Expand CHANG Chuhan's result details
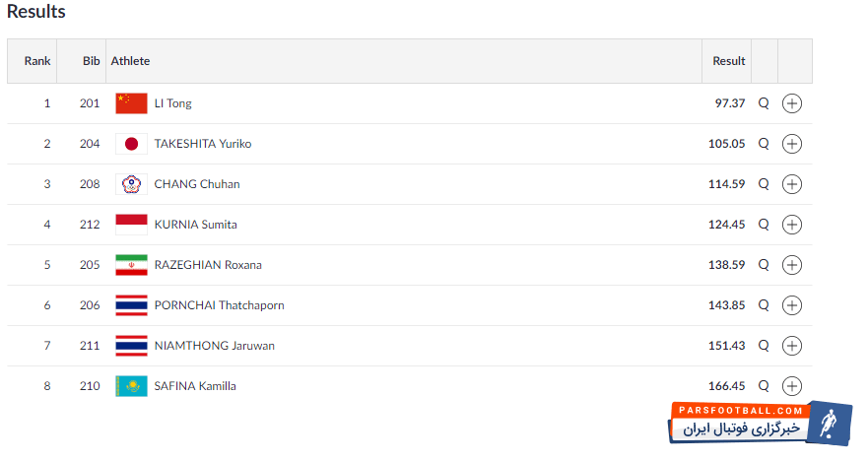Viewport: 868px width, 462px height. (x=791, y=184)
